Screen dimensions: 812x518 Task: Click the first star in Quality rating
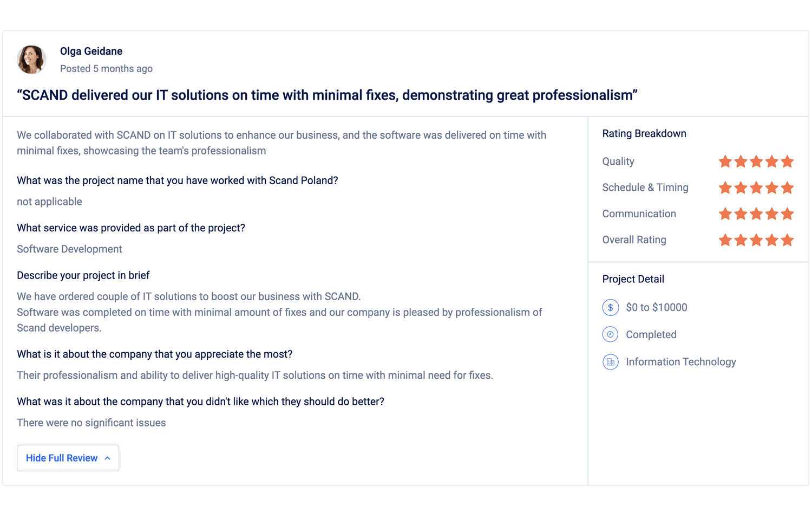(725, 161)
